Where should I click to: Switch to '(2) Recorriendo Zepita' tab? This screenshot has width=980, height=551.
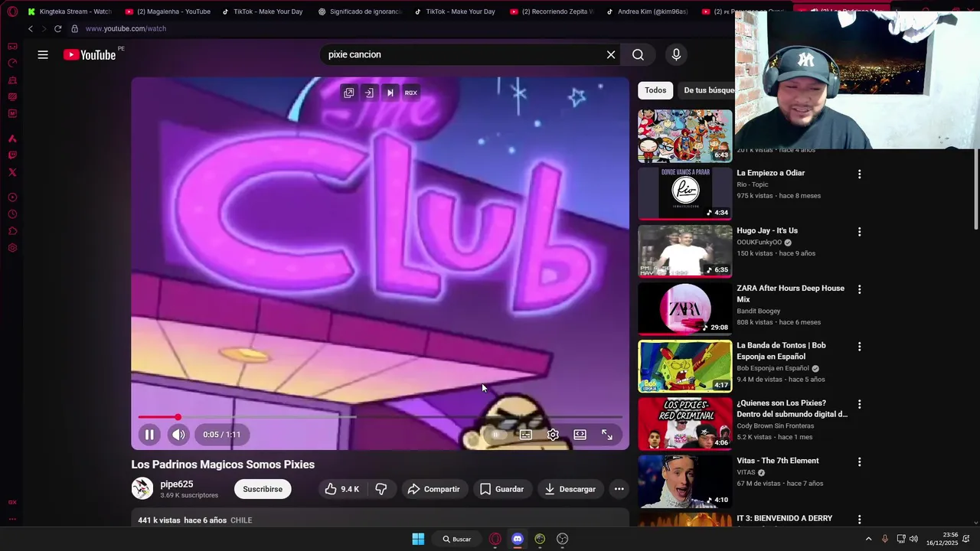click(551, 11)
